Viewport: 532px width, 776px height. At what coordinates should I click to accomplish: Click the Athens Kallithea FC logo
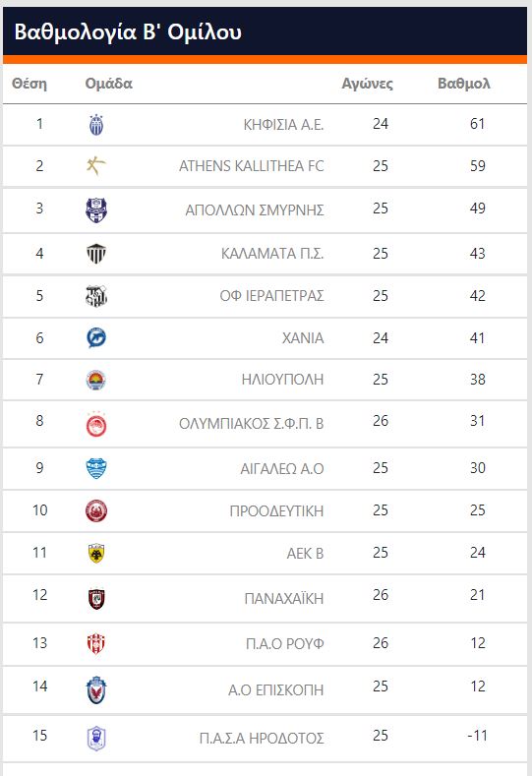point(96,166)
